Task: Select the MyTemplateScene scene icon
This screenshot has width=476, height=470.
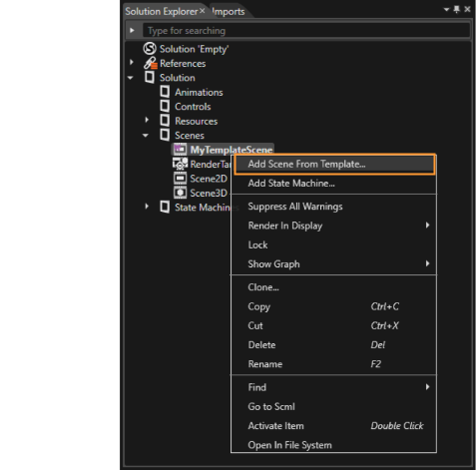Action: (180, 150)
